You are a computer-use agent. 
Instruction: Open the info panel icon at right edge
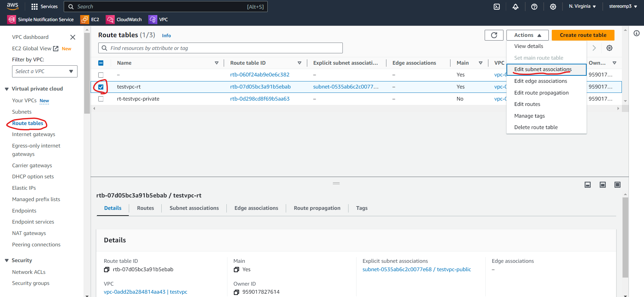pos(637,33)
